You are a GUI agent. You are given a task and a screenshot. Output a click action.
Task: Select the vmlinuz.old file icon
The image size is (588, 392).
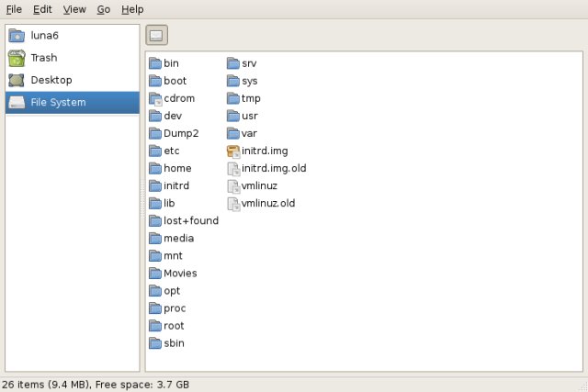click(x=233, y=203)
